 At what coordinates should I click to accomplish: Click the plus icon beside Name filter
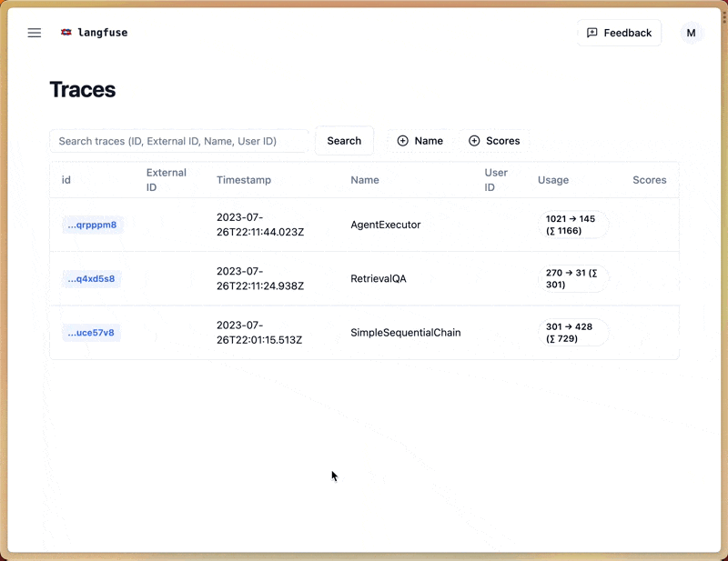[x=403, y=141]
